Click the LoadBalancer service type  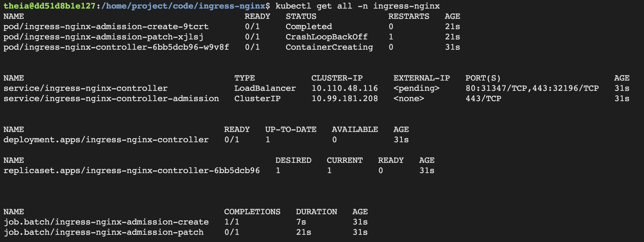(265, 88)
